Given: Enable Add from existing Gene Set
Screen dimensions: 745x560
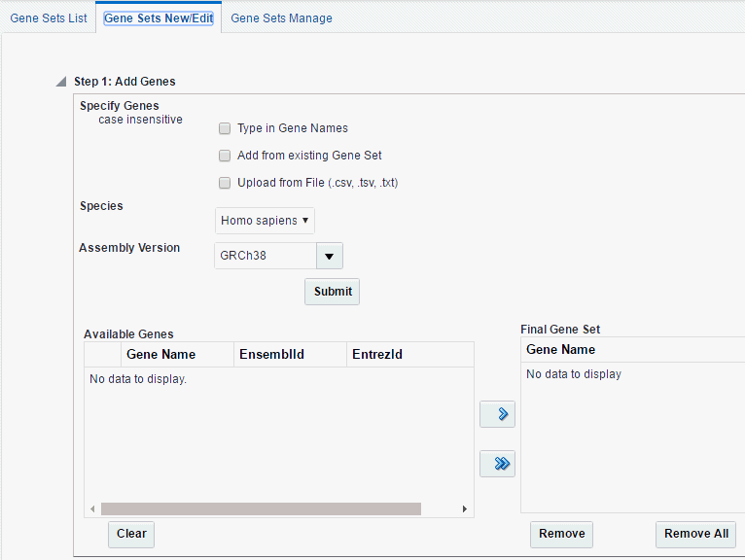Looking at the screenshot, I should click(x=225, y=156).
